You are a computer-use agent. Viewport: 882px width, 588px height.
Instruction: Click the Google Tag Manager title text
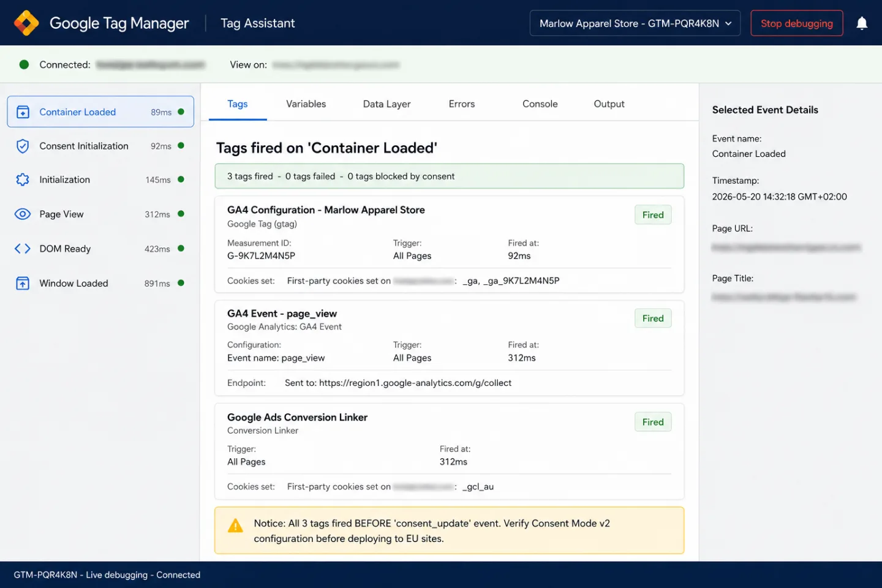[119, 23]
